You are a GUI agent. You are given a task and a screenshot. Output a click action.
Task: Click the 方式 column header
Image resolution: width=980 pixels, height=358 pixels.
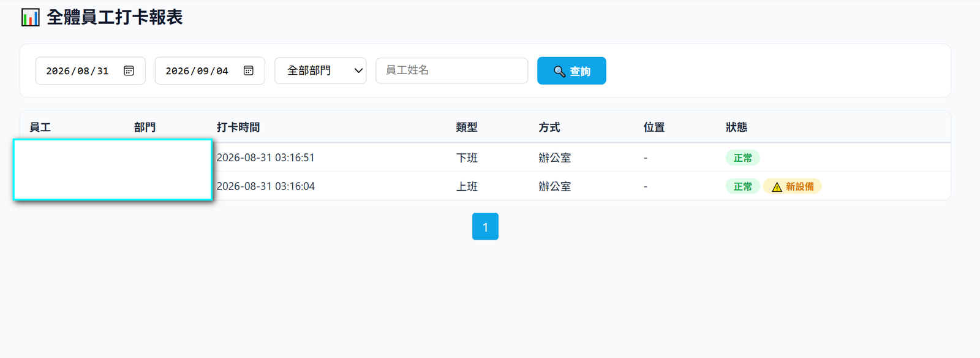[x=549, y=128]
